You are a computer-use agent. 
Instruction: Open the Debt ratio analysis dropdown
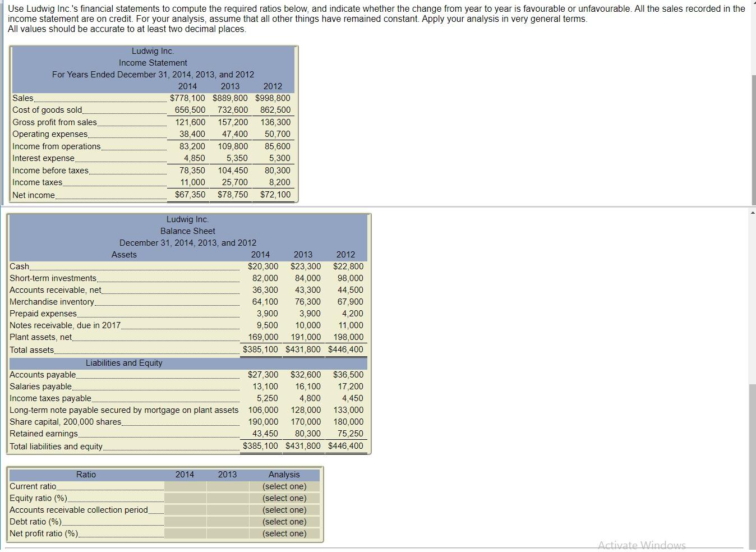(x=284, y=522)
